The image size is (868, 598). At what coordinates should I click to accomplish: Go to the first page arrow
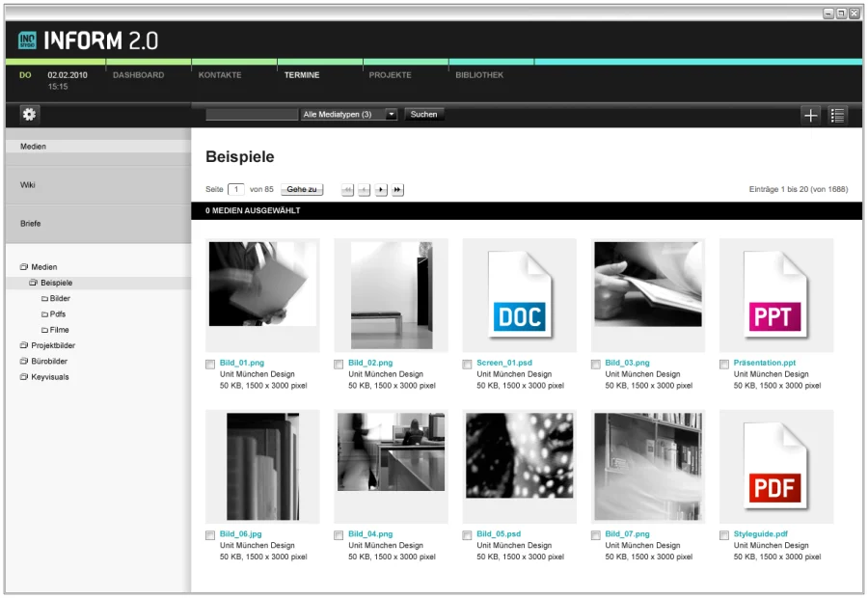[348, 190]
